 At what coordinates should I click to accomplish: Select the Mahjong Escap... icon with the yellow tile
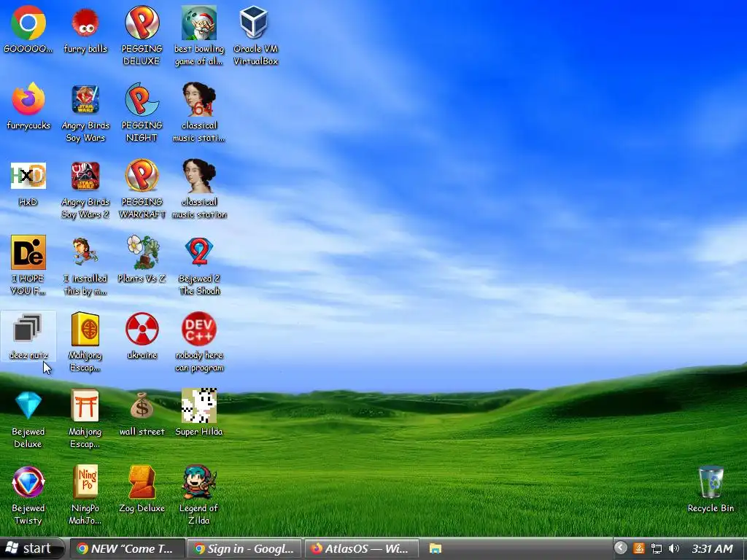tap(85, 329)
